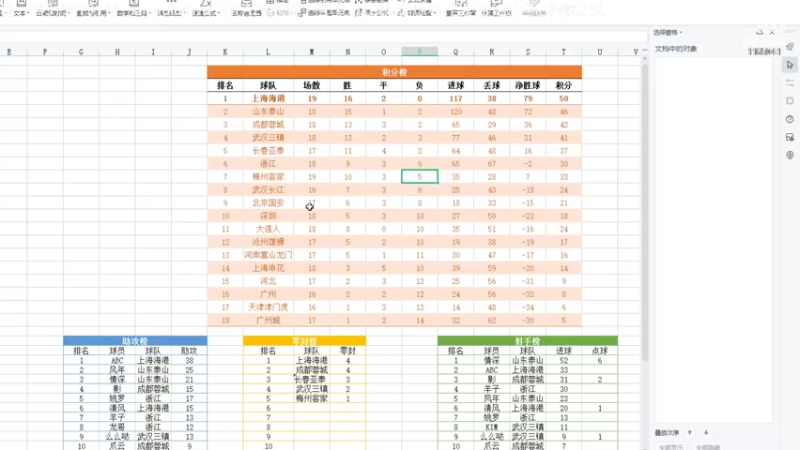Image resolution: width=800 pixels, height=450 pixels.
Task: Move object up in stacking order
Action: (x=690, y=433)
